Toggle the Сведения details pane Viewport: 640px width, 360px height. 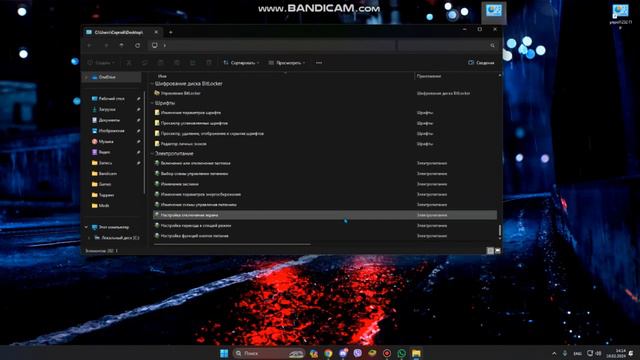tap(481, 63)
